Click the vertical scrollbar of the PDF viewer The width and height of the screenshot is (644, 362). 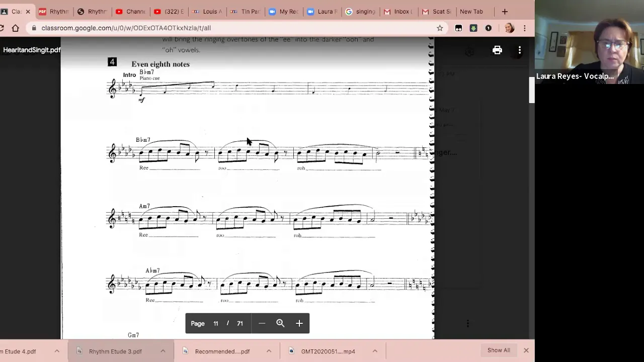point(531,90)
